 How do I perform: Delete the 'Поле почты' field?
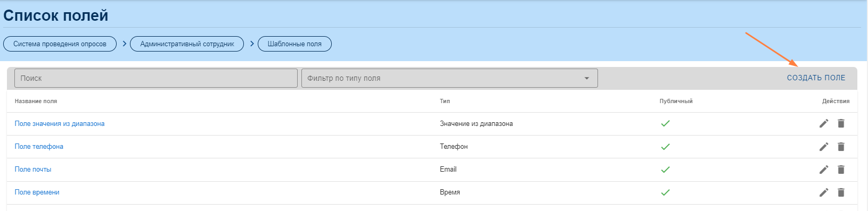point(841,170)
